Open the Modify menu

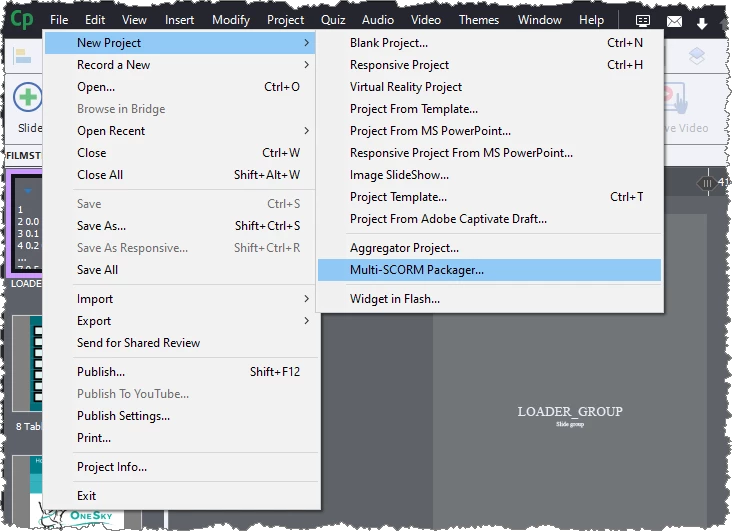pyautogui.click(x=231, y=20)
